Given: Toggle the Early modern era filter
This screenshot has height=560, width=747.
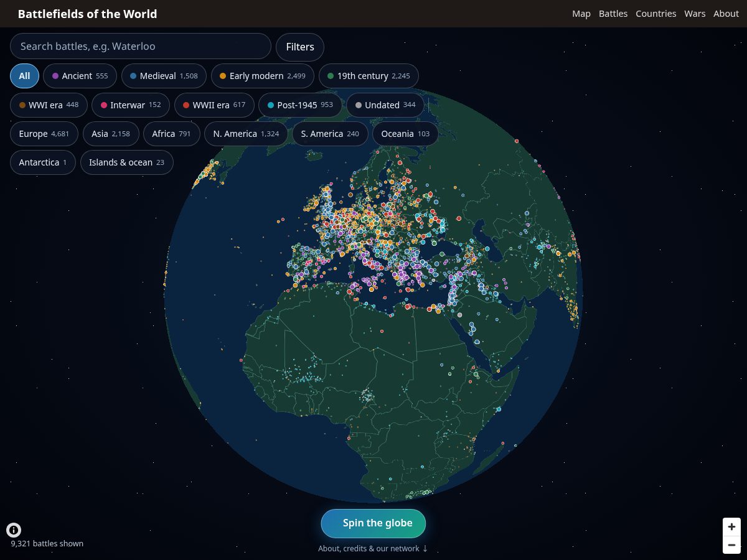Looking at the screenshot, I should point(263,76).
